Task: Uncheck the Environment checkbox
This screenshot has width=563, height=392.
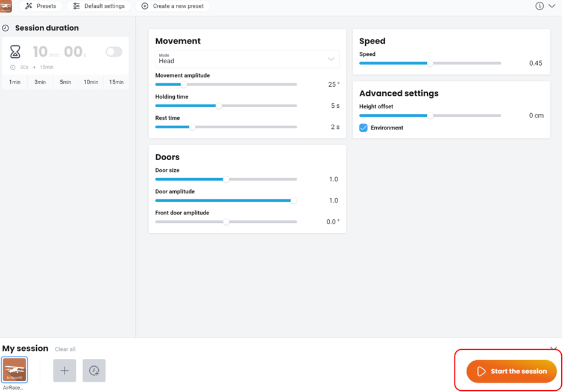Action: tap(363, 128)
